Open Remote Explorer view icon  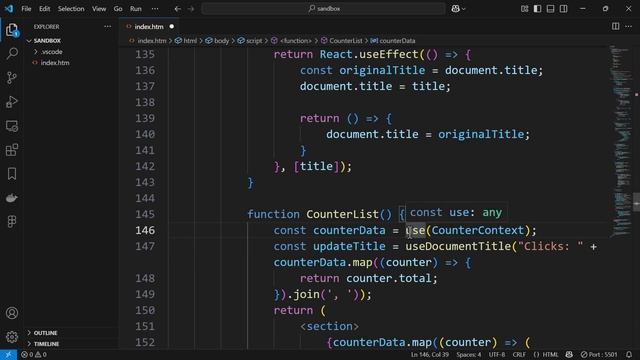coord(12,126)
